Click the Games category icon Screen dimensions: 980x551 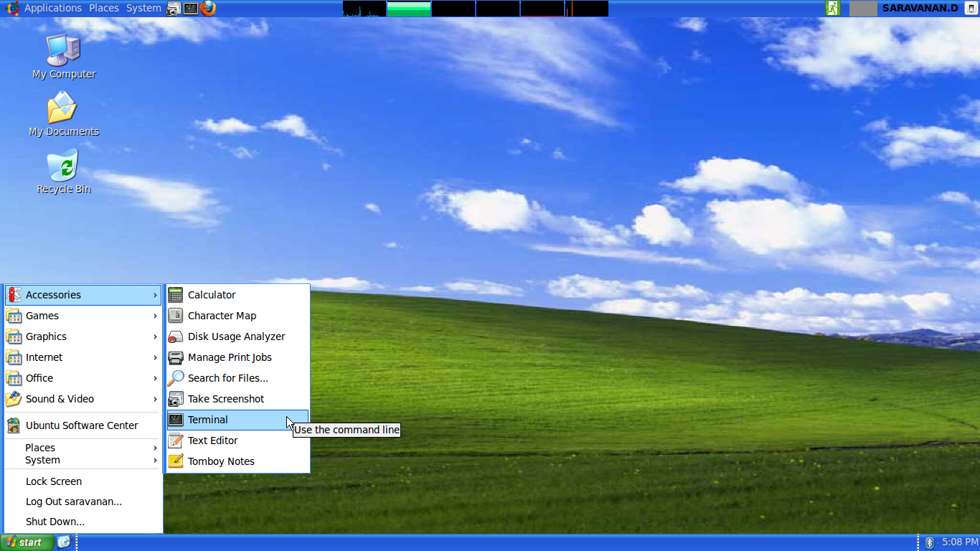click(14, 316)
